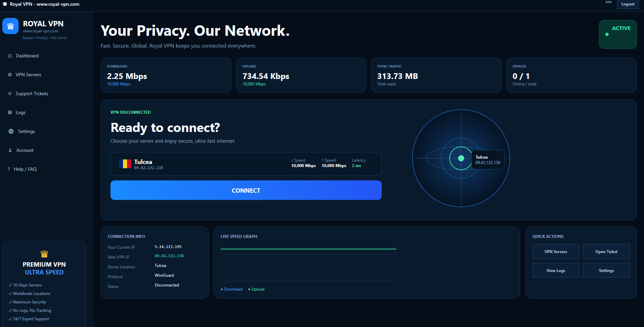Screen dimensions: 644x327
Task: Click the Support Tickets diamond icon
Action: [x=10, y=93]
